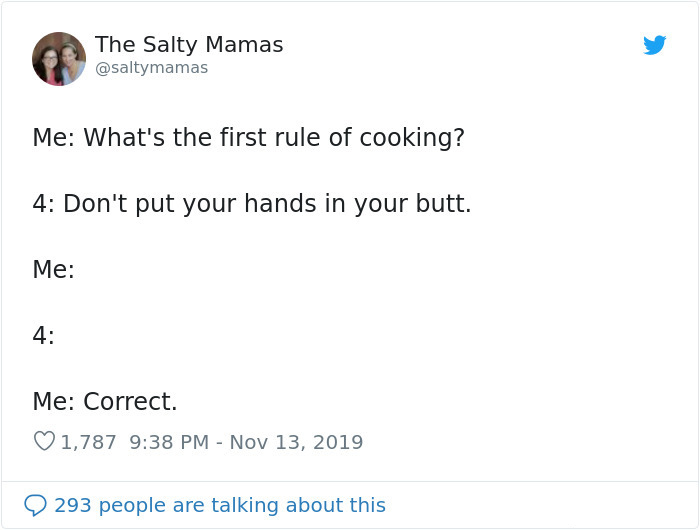Click the word "Correct." in the tweet

(130, 401)
